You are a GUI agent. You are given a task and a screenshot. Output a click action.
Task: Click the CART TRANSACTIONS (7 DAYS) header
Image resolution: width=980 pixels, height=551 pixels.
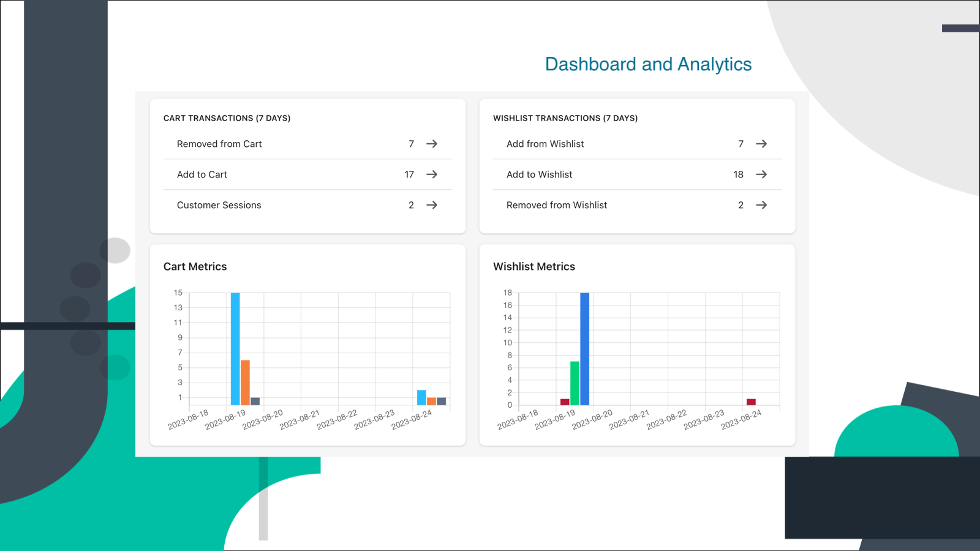227,118
